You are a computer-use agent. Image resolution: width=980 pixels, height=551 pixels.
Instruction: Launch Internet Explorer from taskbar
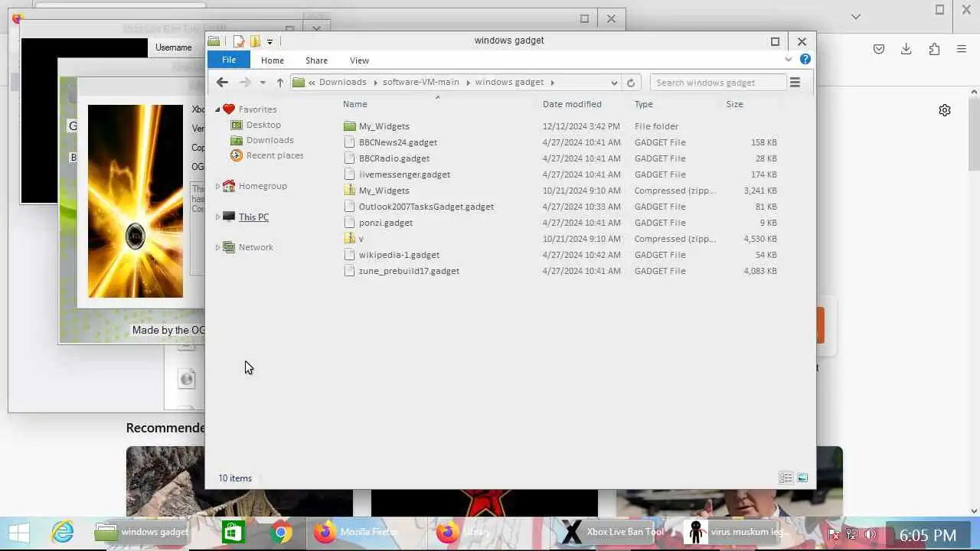[x=62, y=533]
